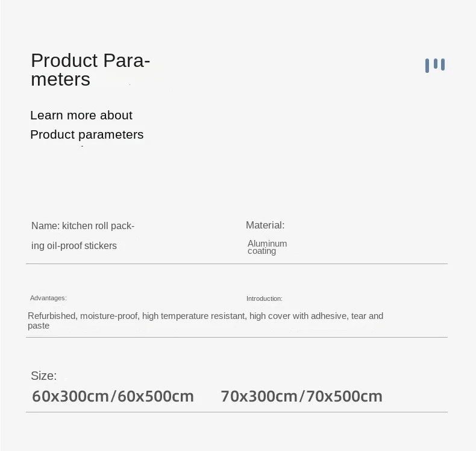Click the divider below the Aluminum coating row
The image size is (476, 451).
coord(236,263)
